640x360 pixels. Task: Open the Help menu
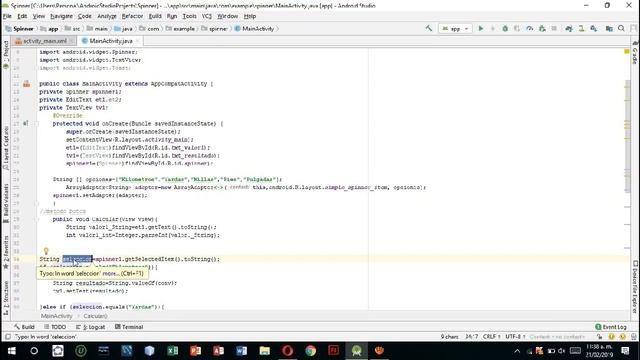pos(250,16)
